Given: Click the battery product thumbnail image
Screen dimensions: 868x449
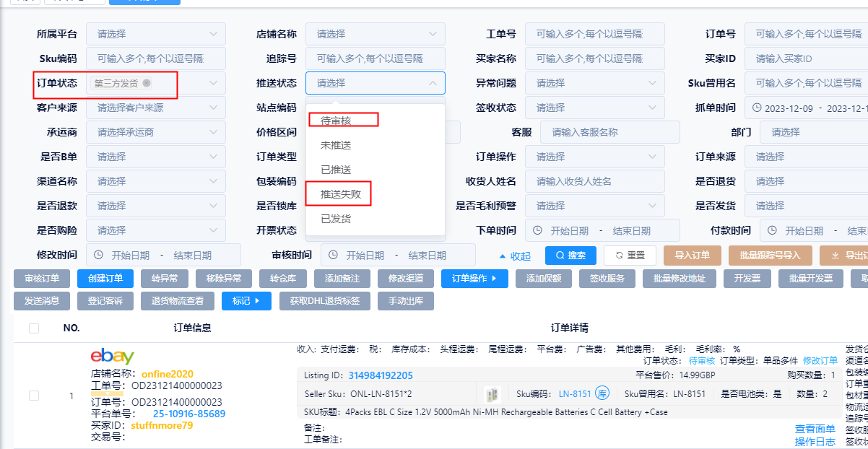Looking at the screenshot, I should pyautogui.click(x=492, y=394).
